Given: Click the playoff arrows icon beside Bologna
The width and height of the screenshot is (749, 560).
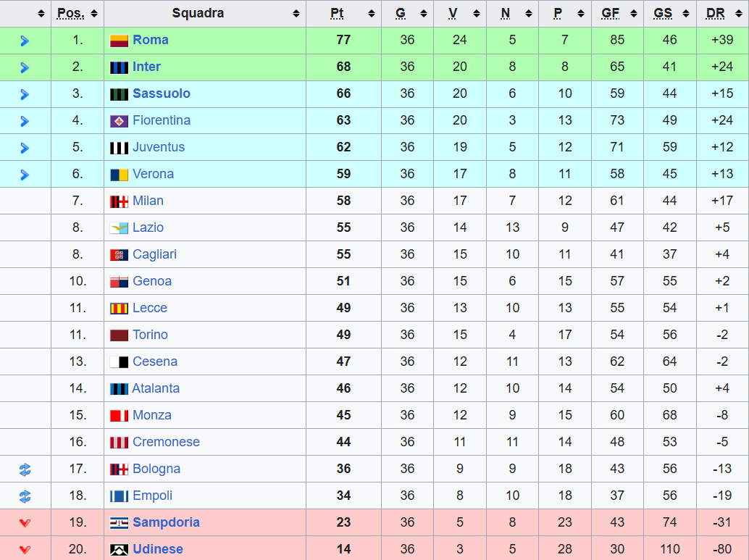Looking at the screenshot, I should 25,469.
